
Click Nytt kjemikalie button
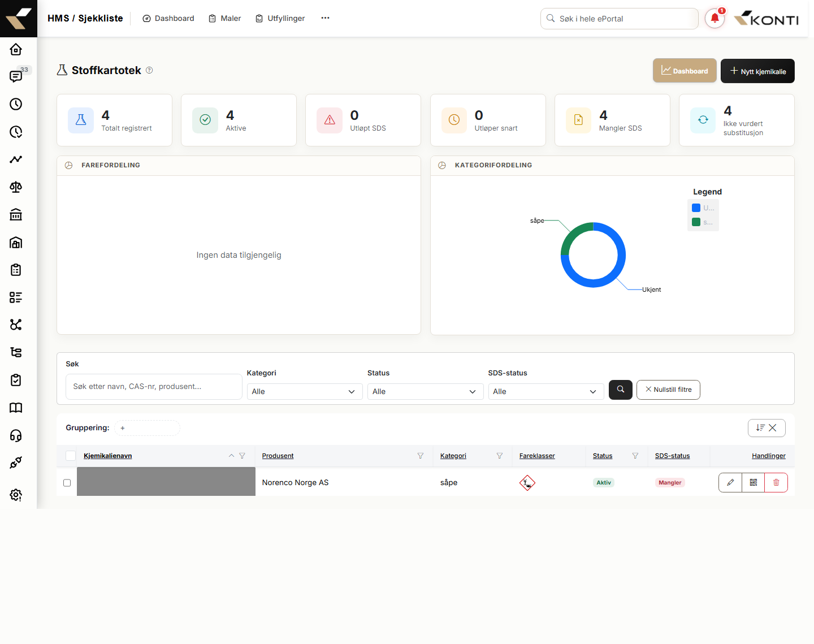(757, 71)
